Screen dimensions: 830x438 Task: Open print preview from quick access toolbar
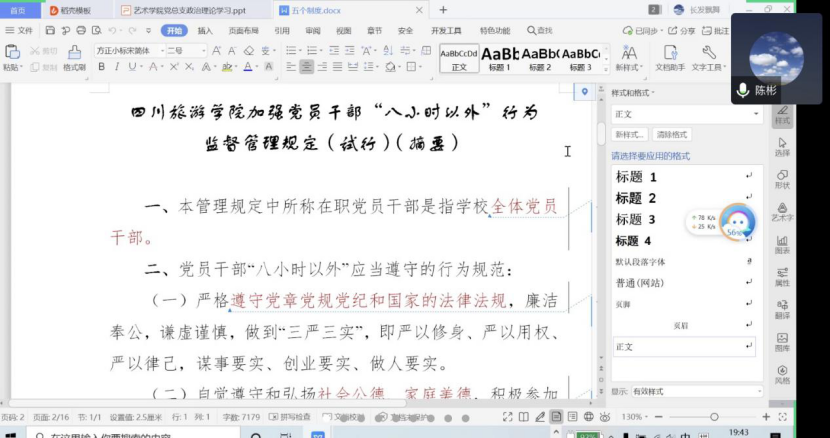pos(96,31)
